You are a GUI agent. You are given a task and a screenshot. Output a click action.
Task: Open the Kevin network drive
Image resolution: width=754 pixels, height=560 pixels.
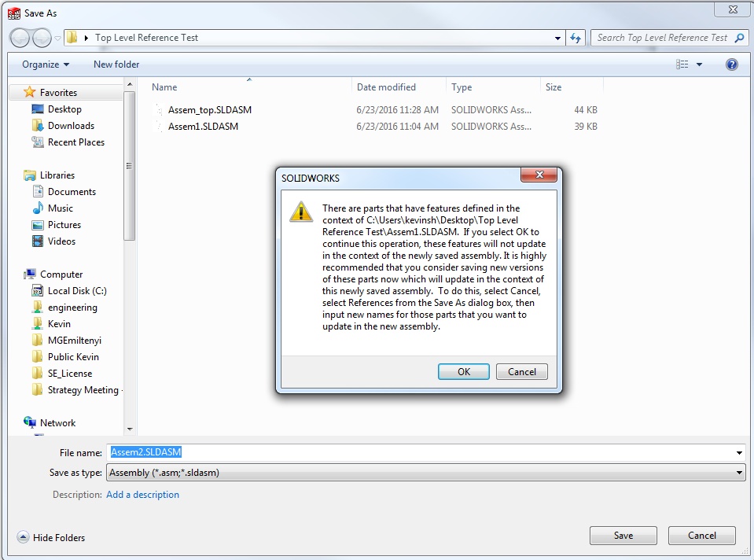[59, 324]
